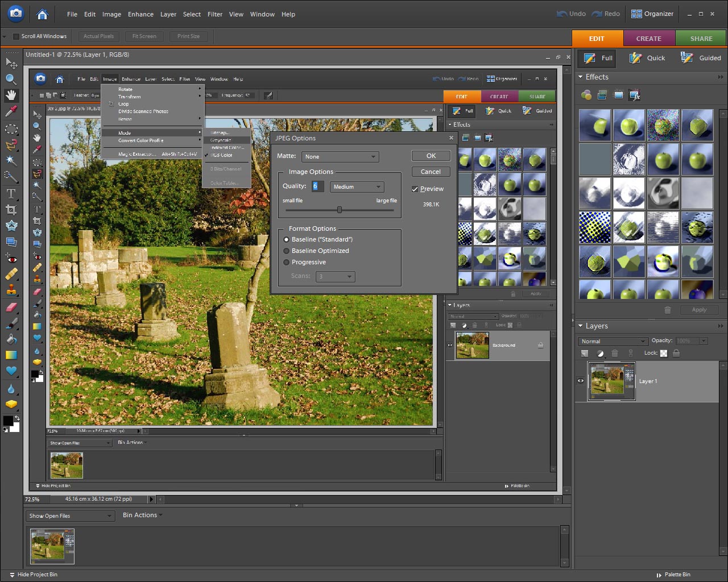Select the Sponge tool in the main toolbar

click(x=11, y=405)
